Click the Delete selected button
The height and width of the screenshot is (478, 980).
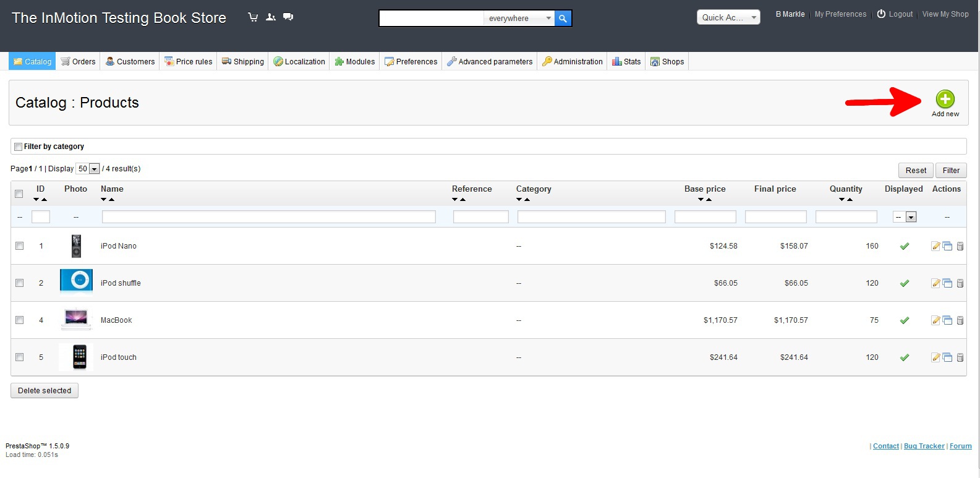[x=45, y=391]
